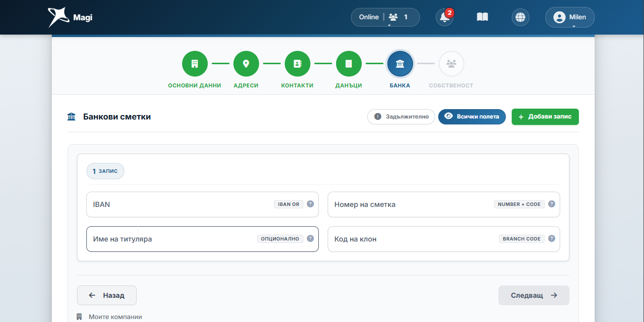The height and width of the screenshot is (322, 644).
Task: Go to Основни данни step icon
Action: pyautogui.click(x=194, y=64)
